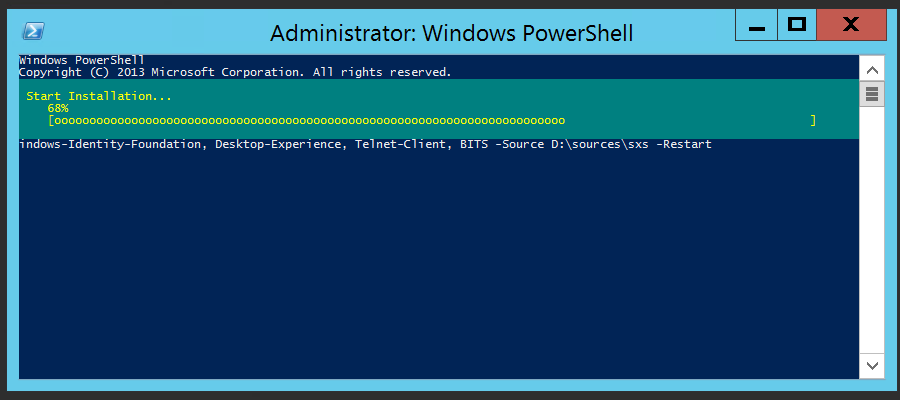
Task: Click the 'Administrator: Windows PowerShell' title text
Action: tap(452, 33)
